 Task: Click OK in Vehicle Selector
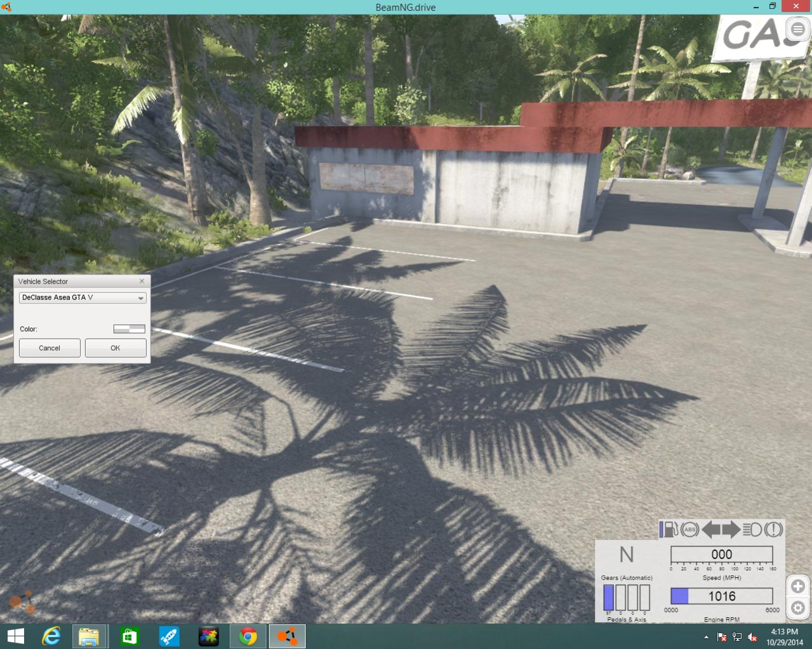point(116,348)
